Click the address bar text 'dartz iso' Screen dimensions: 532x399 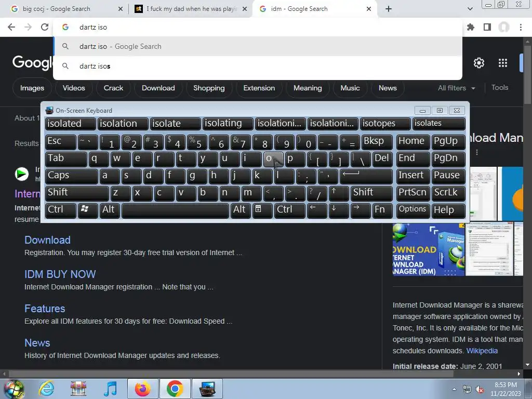tap(94, 27)
